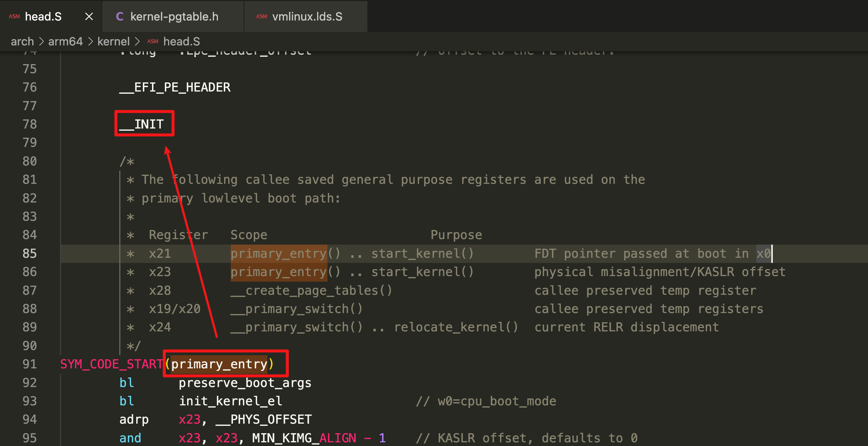Viewport: 868px width, 446px height.
Task: Expand the arm64 breadcrumb segment
Action: click(x=65, y=41)
